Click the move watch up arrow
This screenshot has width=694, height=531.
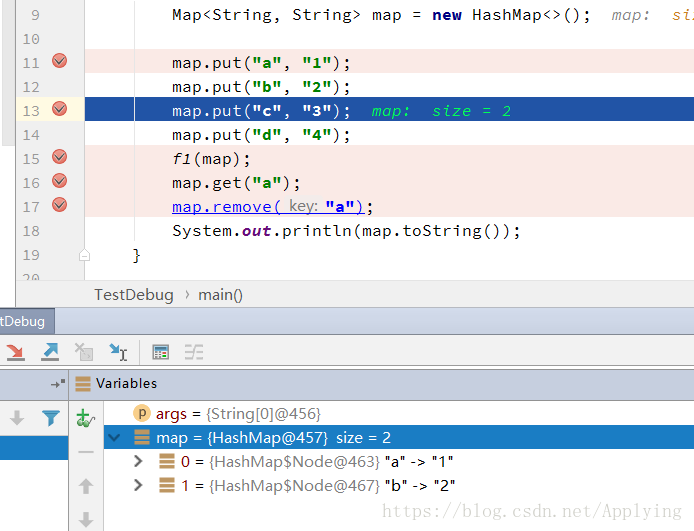point(86,486)
